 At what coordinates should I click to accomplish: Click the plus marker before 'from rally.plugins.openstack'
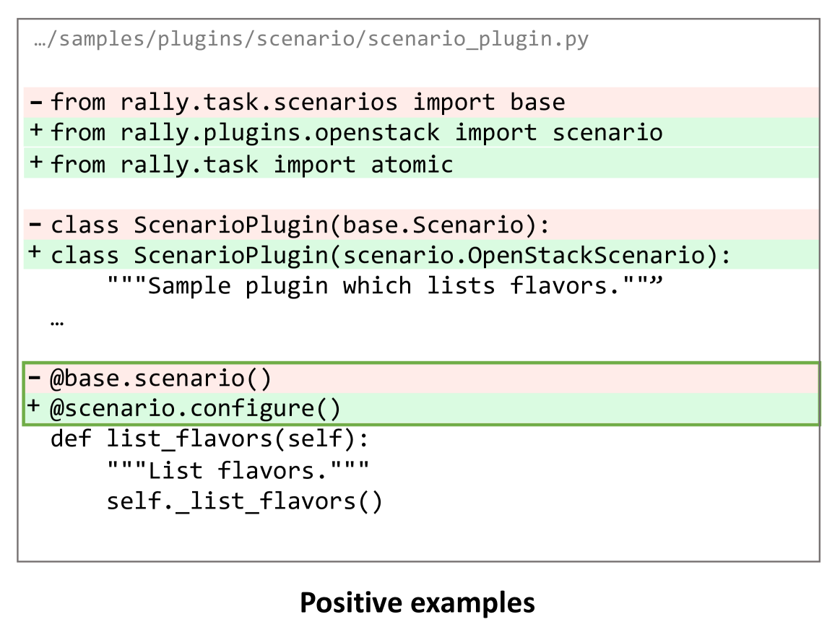36,133
